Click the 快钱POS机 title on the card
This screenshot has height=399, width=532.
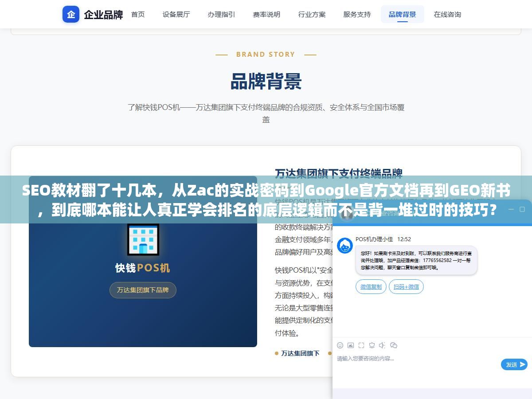tap(143, 268)
